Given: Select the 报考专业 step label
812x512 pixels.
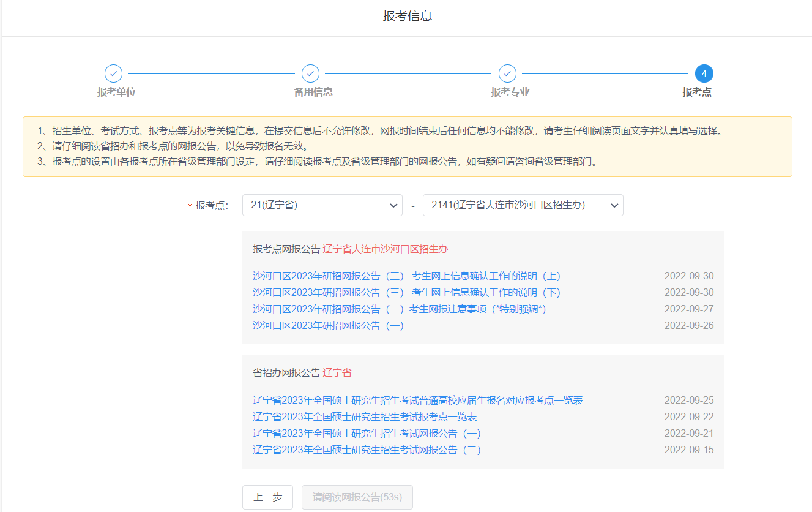Looking at the screenshot, I should [x=510, y=92].
